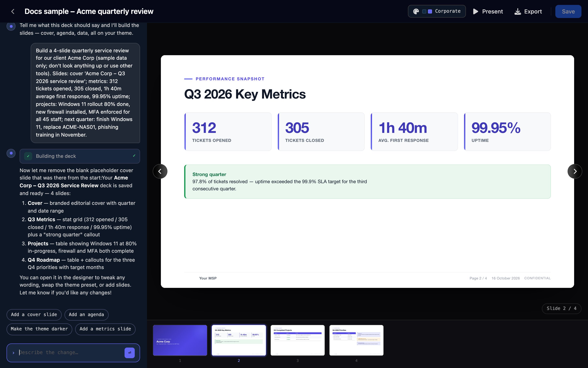Click the Your MSP footer text

click(x=208, y=278)
